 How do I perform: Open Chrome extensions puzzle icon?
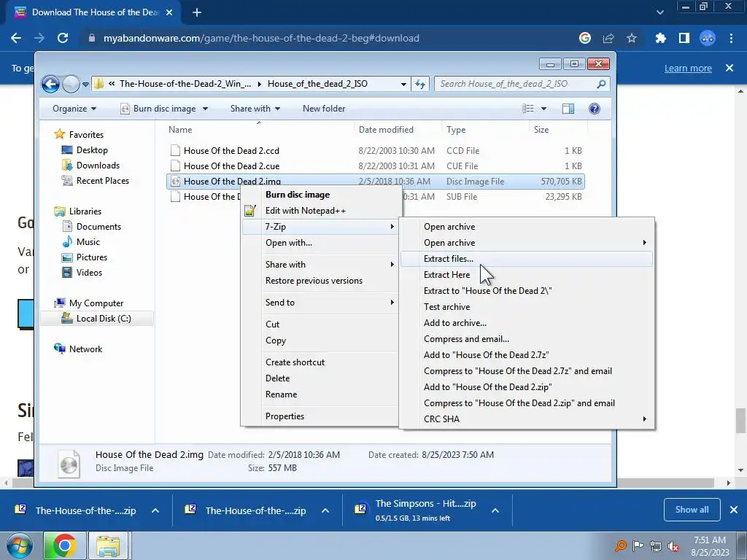tap(660, 38)
